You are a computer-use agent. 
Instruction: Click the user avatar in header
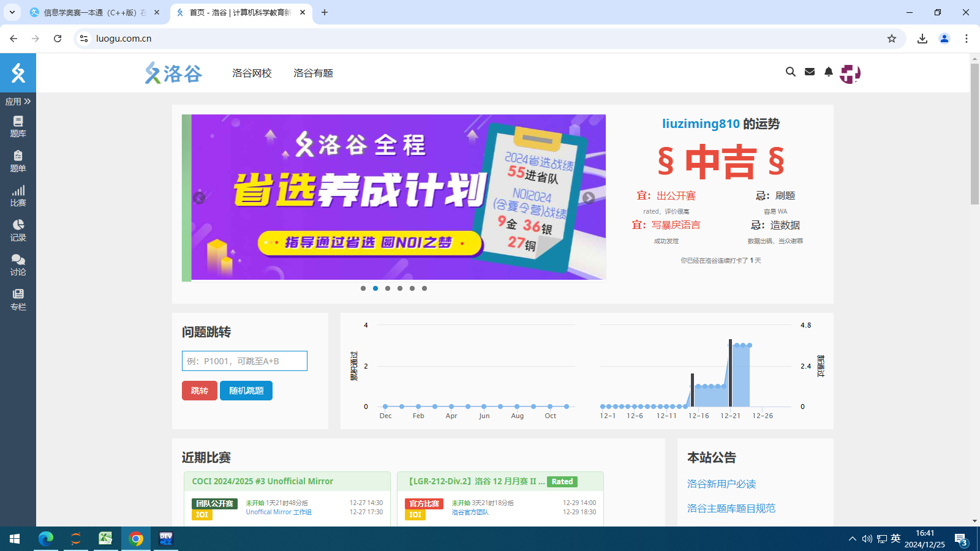850,73
